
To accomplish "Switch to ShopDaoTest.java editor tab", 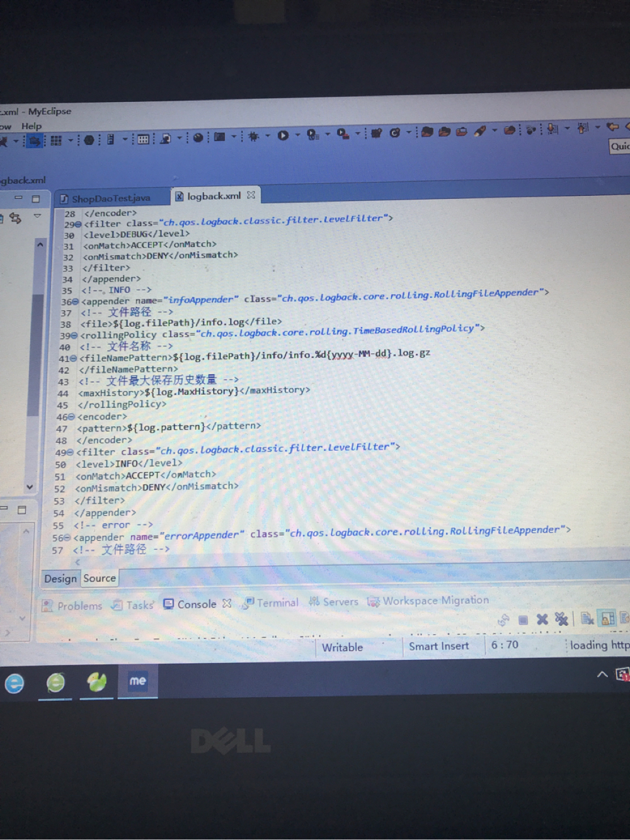I will pyautogui.click(x=111, y=199).
